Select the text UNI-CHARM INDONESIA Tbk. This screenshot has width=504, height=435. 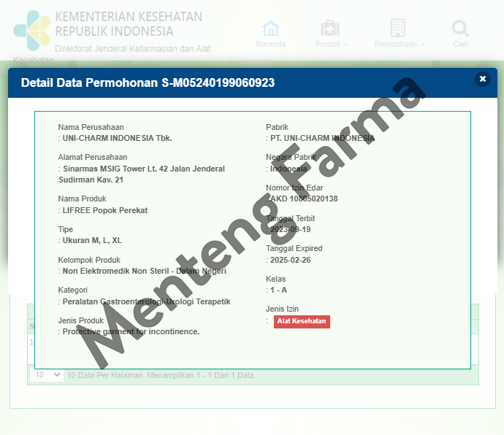coord(118,138)
